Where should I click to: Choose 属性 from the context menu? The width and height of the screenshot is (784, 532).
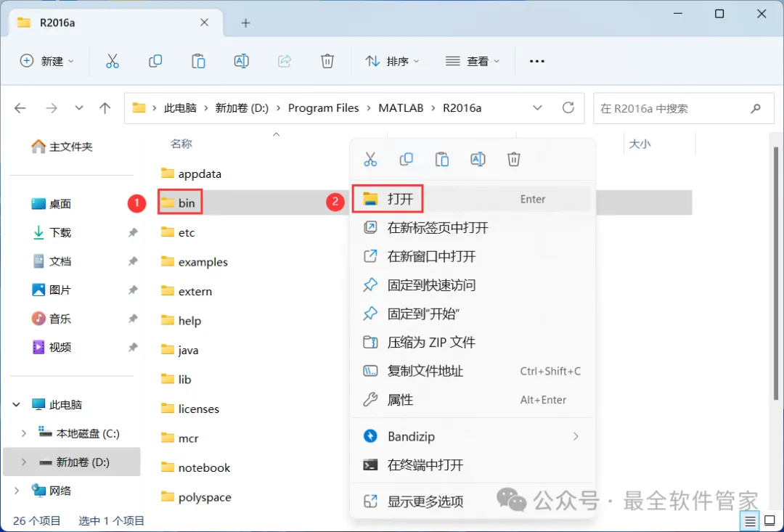(472, 400)
